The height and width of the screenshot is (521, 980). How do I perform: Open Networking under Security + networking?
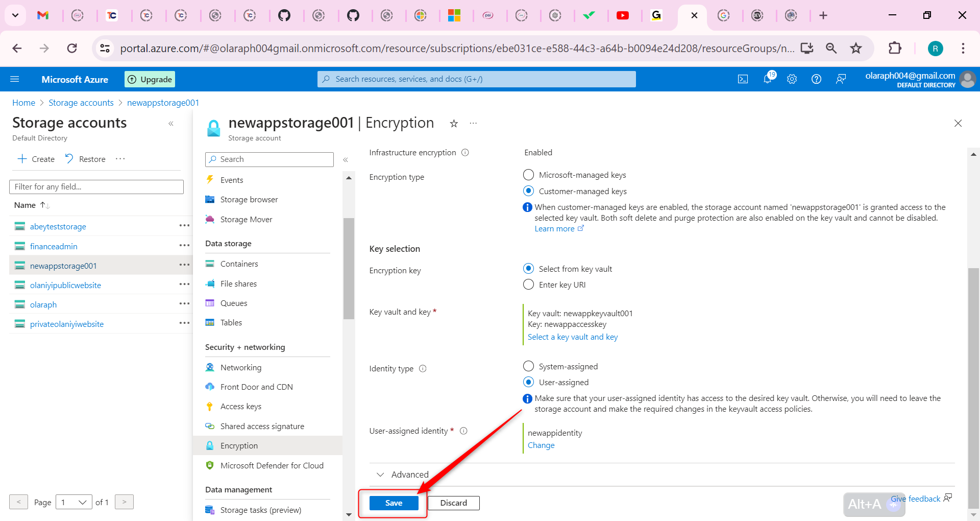click(x=241, y=367)
